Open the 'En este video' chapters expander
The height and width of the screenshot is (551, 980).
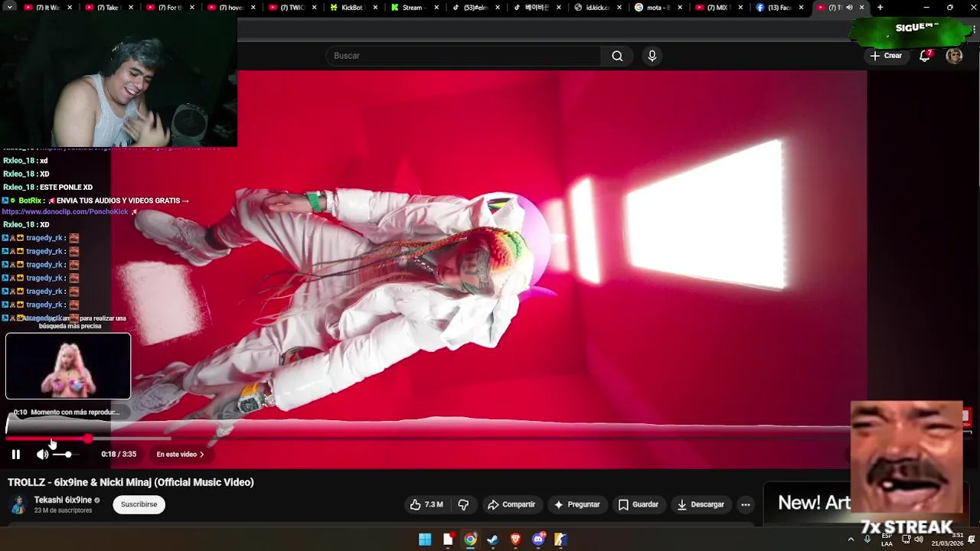point(180,455)
